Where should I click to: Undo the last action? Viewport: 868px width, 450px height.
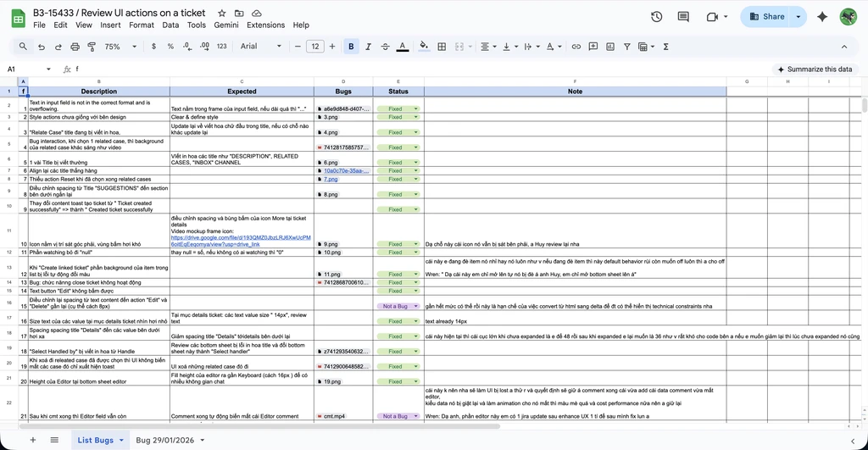[x=41, y=47]
